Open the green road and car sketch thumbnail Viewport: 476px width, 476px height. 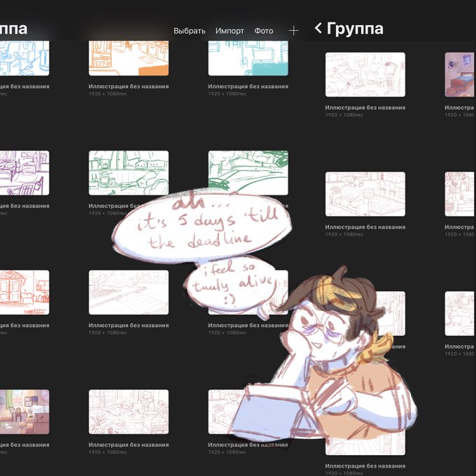click(248, 170)
